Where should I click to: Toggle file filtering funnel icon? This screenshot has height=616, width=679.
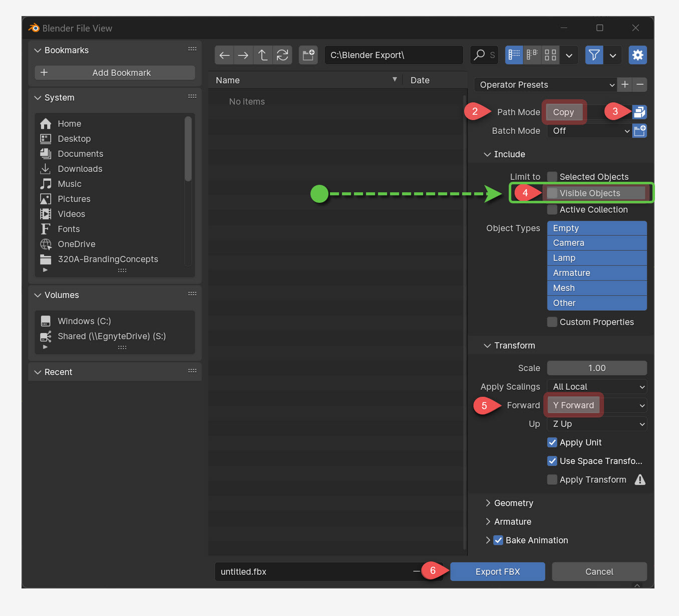(x=594, y=55)
